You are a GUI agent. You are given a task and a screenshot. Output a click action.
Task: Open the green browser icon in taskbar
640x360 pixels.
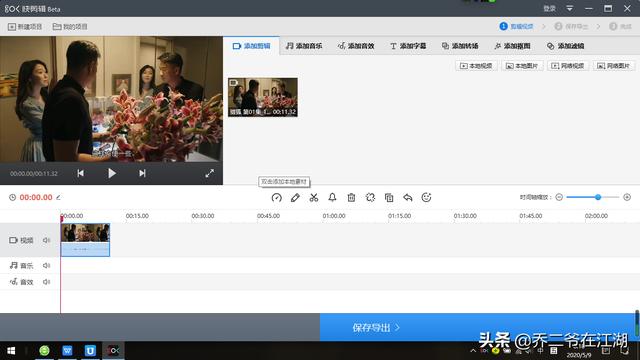point(44,351)
